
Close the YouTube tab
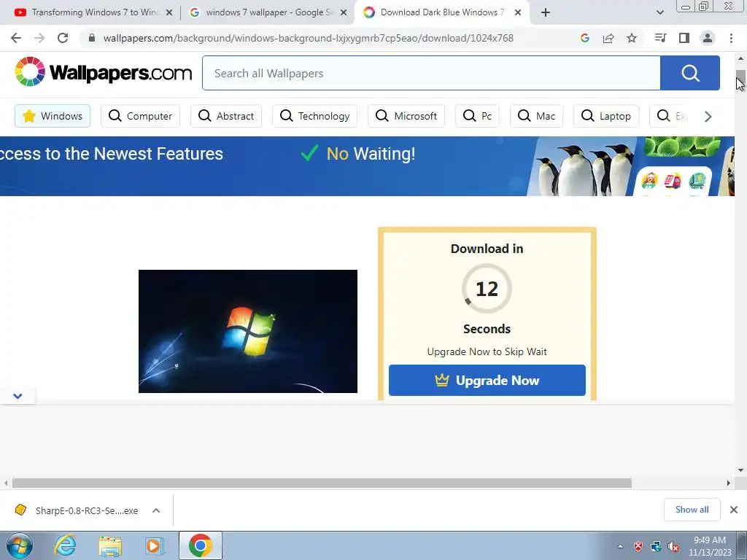(x=169, y=12)
